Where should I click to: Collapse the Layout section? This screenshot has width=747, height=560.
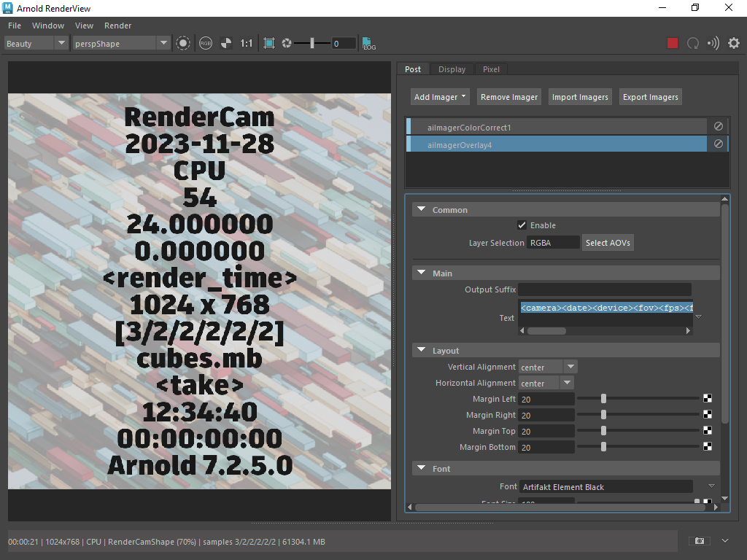point(420,351)
